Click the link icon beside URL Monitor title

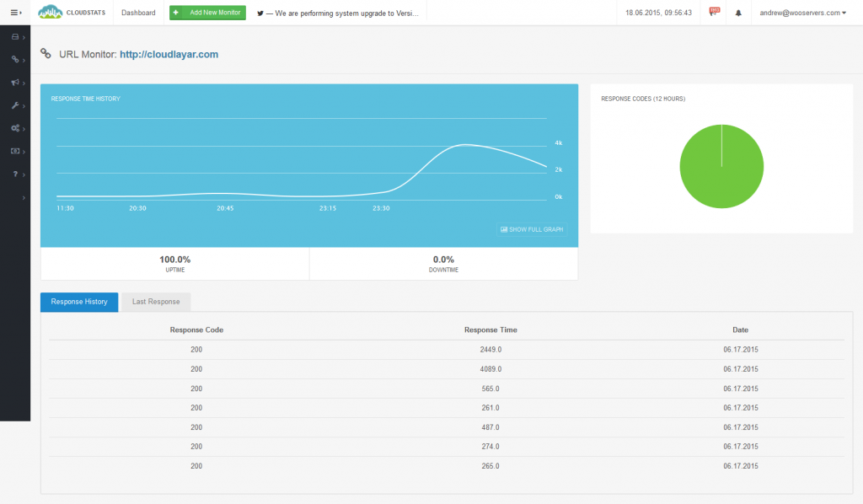pos(46,53)
